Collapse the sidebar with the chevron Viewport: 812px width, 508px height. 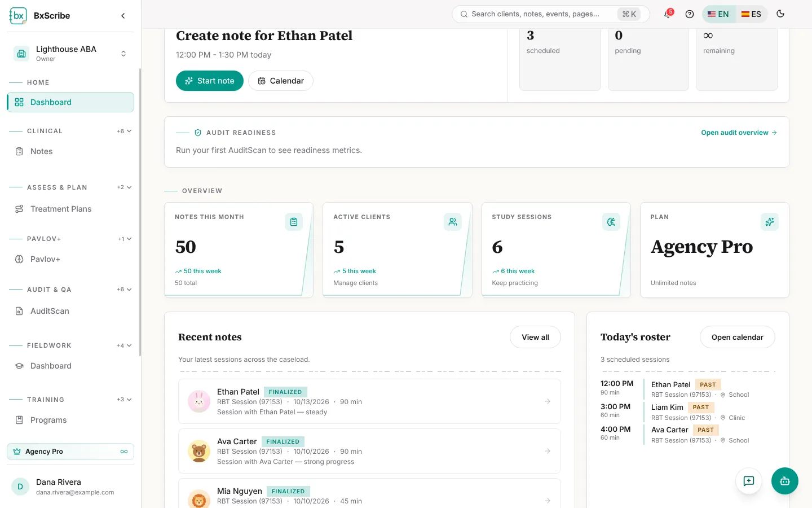[x=123, y=16]
